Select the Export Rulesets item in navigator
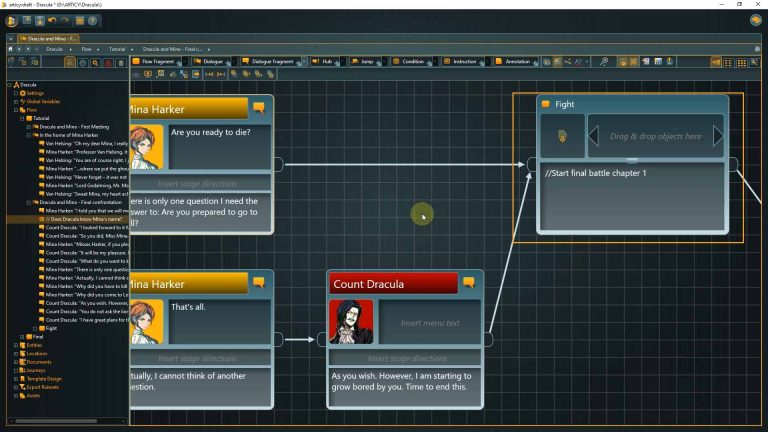The height and width of the screenshot is (432, 768). click(x=43, y=387)
